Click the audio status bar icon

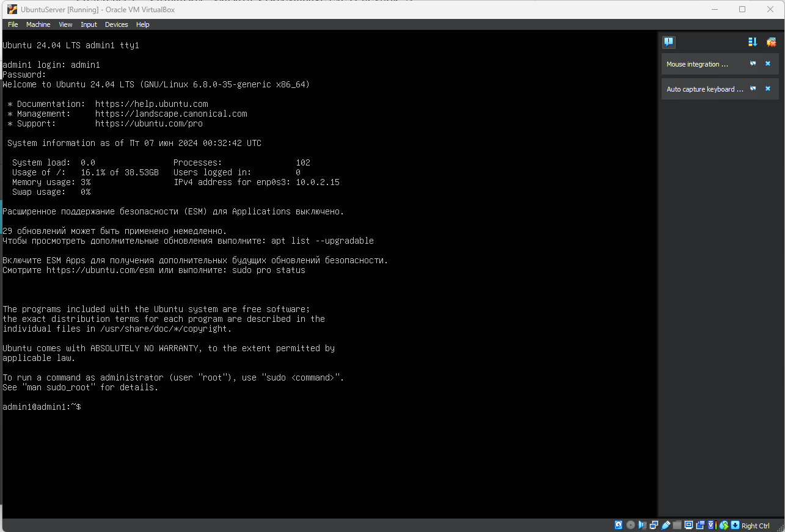[x=642, y=525]
